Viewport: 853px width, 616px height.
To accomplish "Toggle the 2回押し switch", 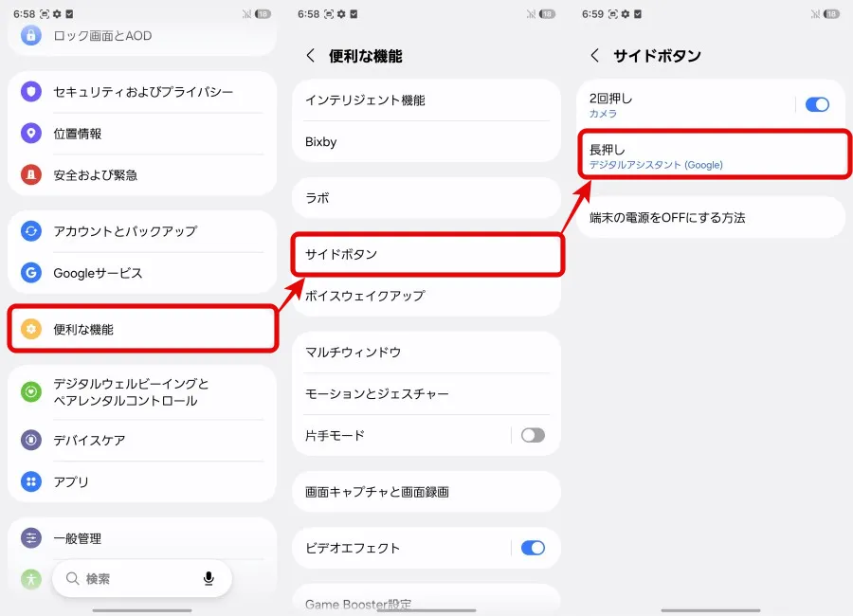I will (817, 104).
